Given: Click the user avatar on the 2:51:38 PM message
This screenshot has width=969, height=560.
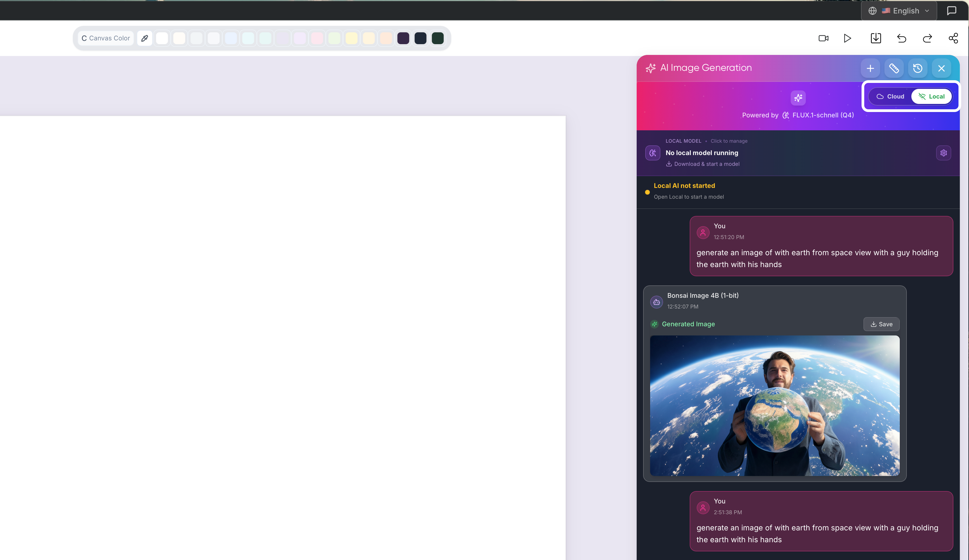Looking at the screenshot, I should [703, 507].
